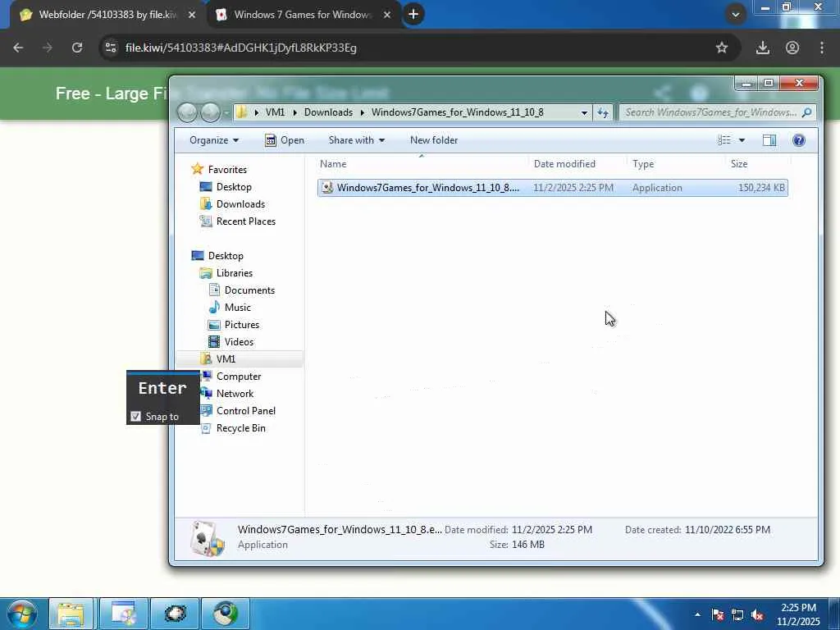Open Chrome three-dot menu
This screenshot has height=630, width=840.
(822, 48)
